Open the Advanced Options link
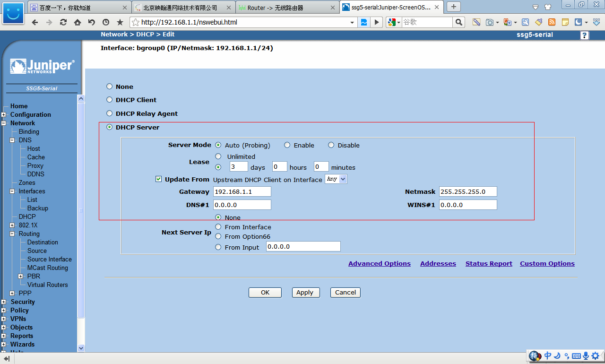 click(x=379, y=264)
